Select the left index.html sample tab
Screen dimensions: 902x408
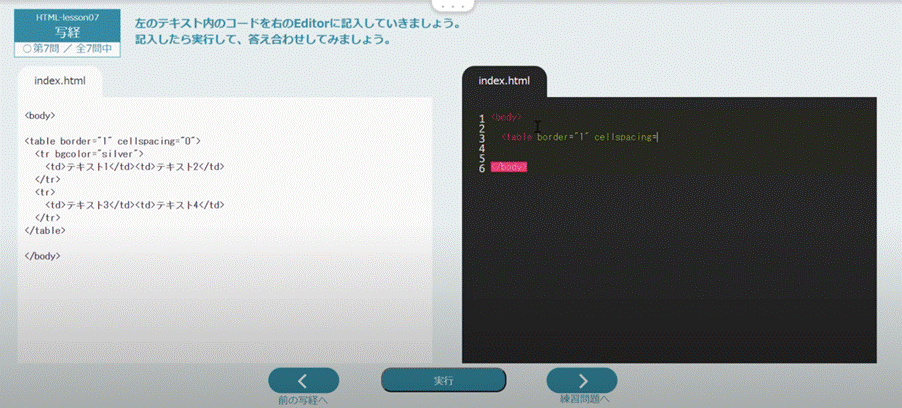pos(59,81)
